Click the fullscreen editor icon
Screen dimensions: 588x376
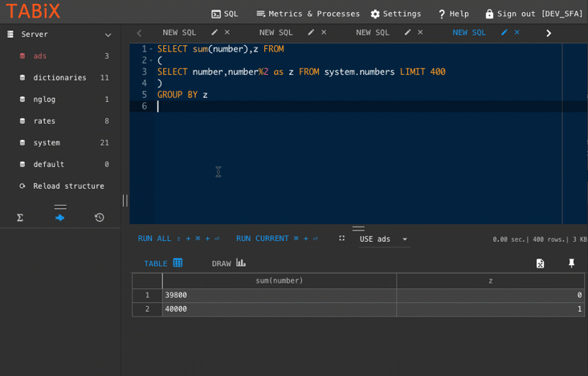tap(341, 239)
